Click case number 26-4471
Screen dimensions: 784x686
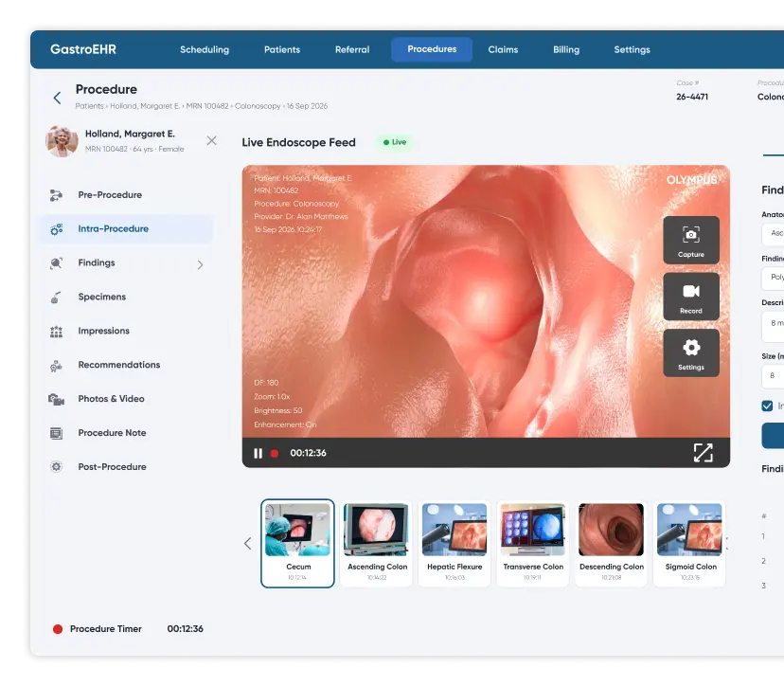(692, 97)
